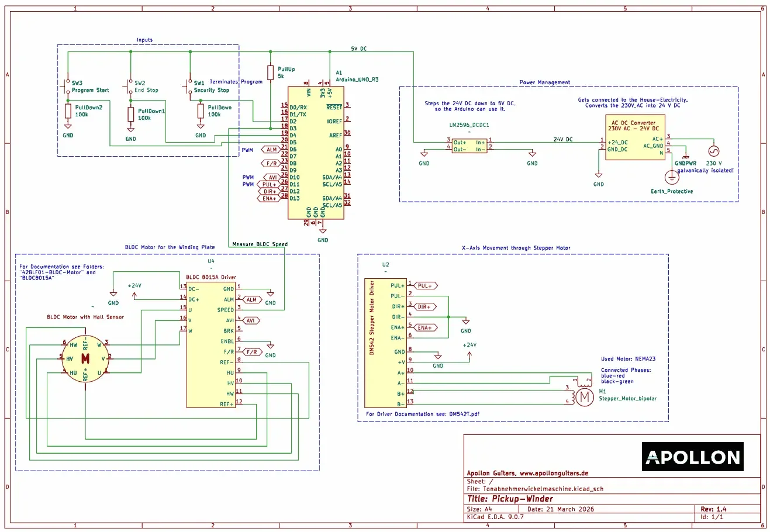The image size is (770, 532).
Task: Click the 230 V AC source symbol
Action: (x=713, y=151)
